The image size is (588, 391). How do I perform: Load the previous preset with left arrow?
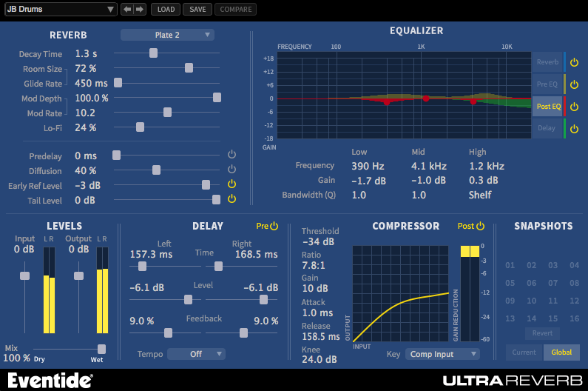pyautogui.click(x=127, y=9)
